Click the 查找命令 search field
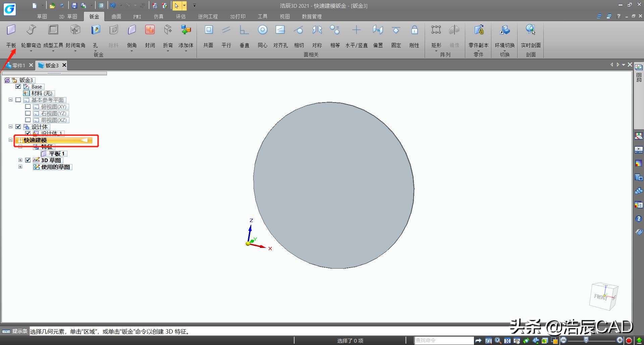The width and height of the screenshot is (644, 345). click(x=443, y=340)
